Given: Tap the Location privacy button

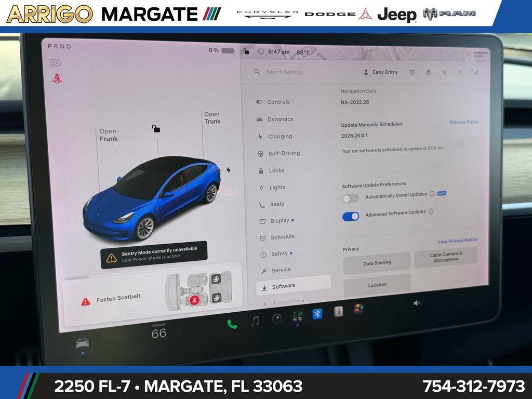Looking at the screenshot, I should click(x=377, y=285).
